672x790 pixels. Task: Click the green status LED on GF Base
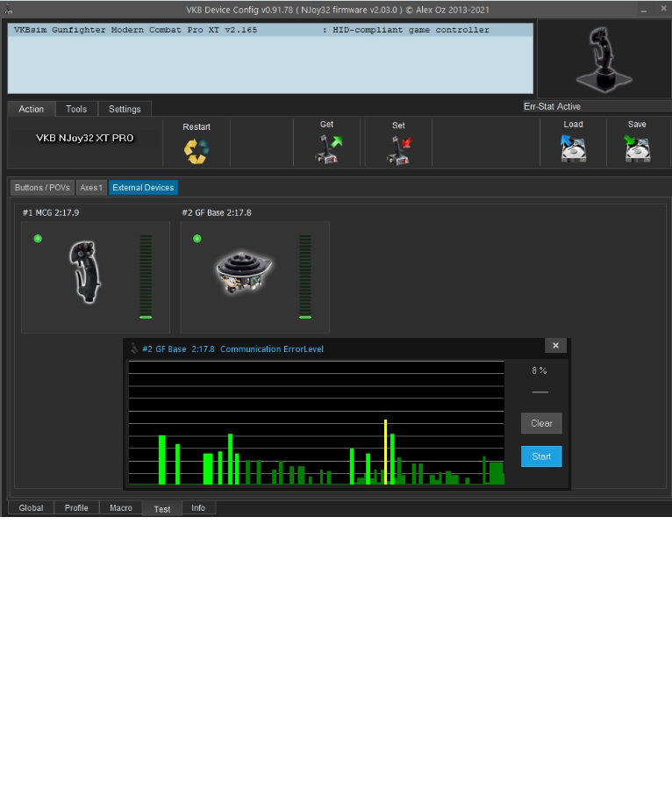(x=197, y=239)
